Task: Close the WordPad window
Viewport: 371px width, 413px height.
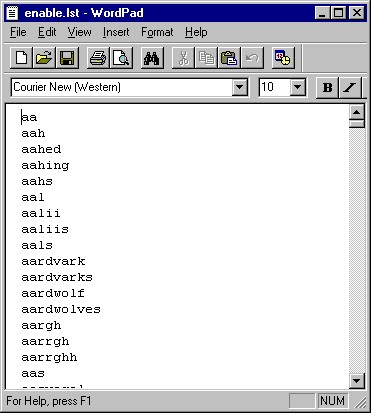Action: tap(357, 13)
